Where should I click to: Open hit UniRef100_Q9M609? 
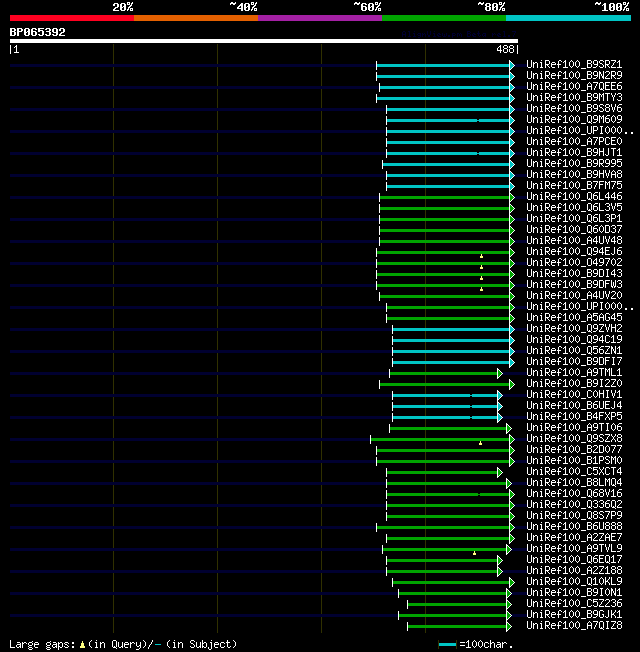click(574, 119)
